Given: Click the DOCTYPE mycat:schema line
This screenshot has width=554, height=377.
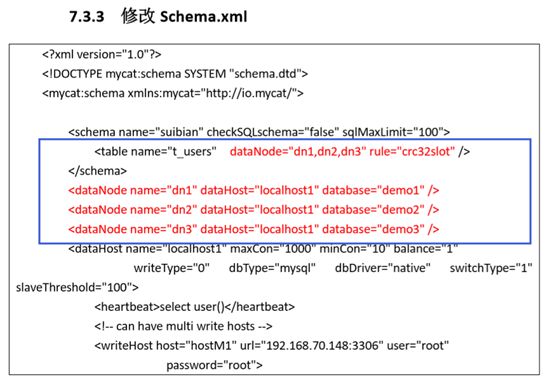Looking at the screenshot, I should 175,74.
